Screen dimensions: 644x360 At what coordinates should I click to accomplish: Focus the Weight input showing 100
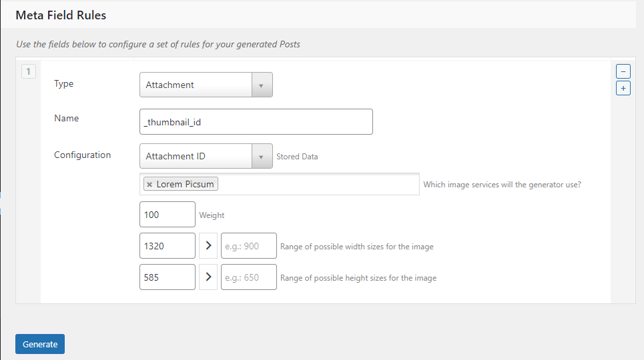(x=168, y=215)
